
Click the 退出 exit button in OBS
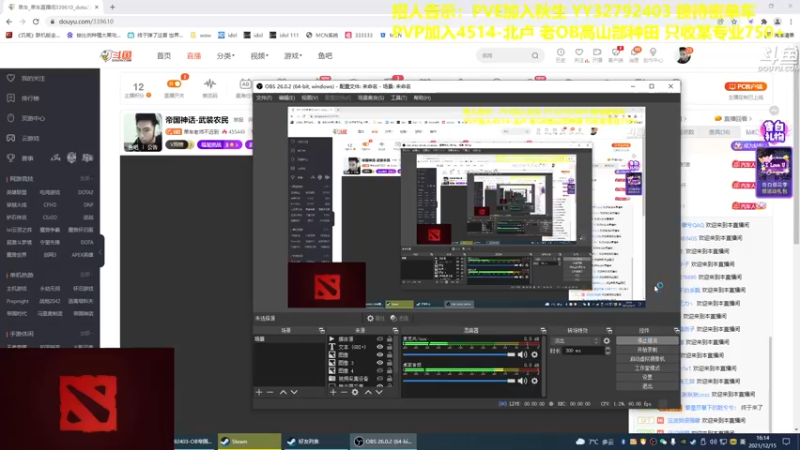(647, 386)
